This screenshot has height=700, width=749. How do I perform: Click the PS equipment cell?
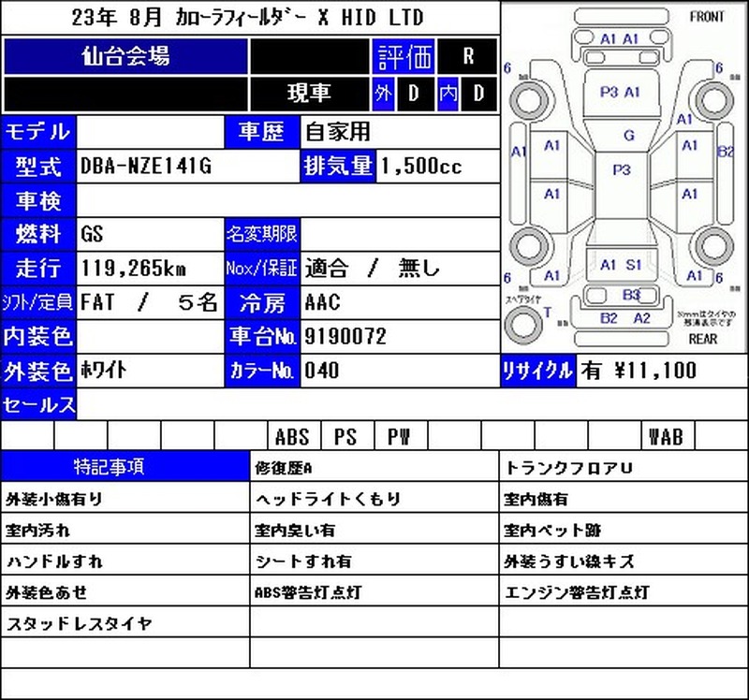pos(348,435)
